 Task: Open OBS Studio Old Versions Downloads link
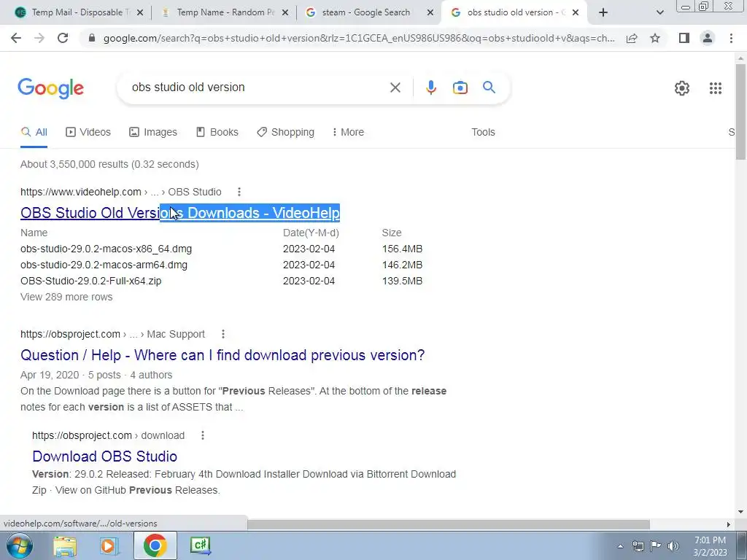pos(180,213)
